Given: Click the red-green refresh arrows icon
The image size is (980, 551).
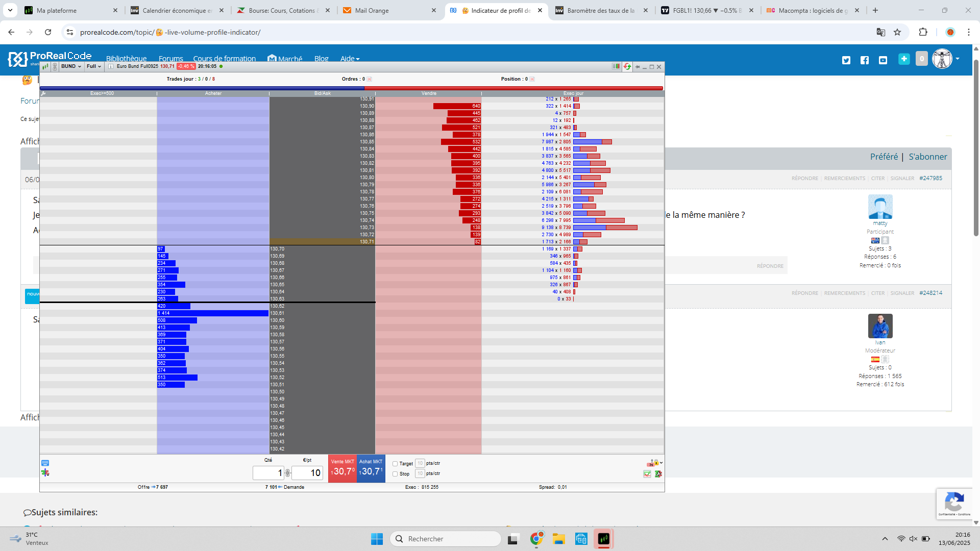Looking at the screenshot, I should tap(627, 66).
